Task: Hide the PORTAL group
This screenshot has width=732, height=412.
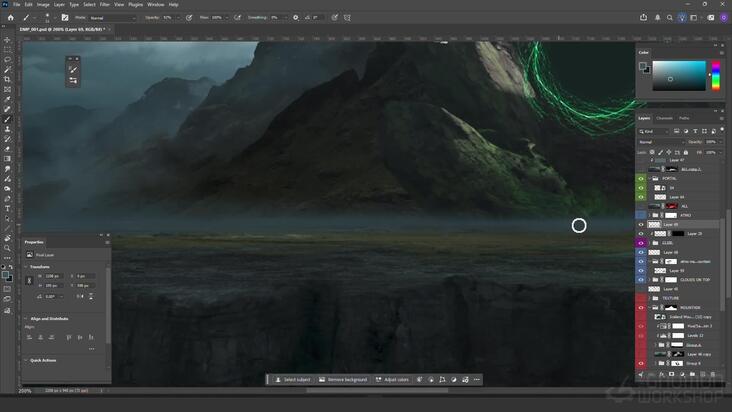Action: tap(641, 179)
